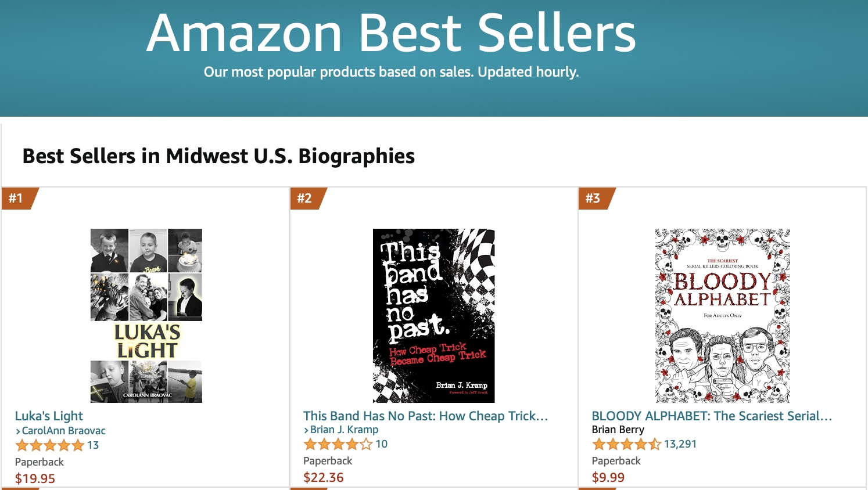868x490 pixels.
Task: Click chevron beside Brian J. Kramp
Action: tap(306, 430)
